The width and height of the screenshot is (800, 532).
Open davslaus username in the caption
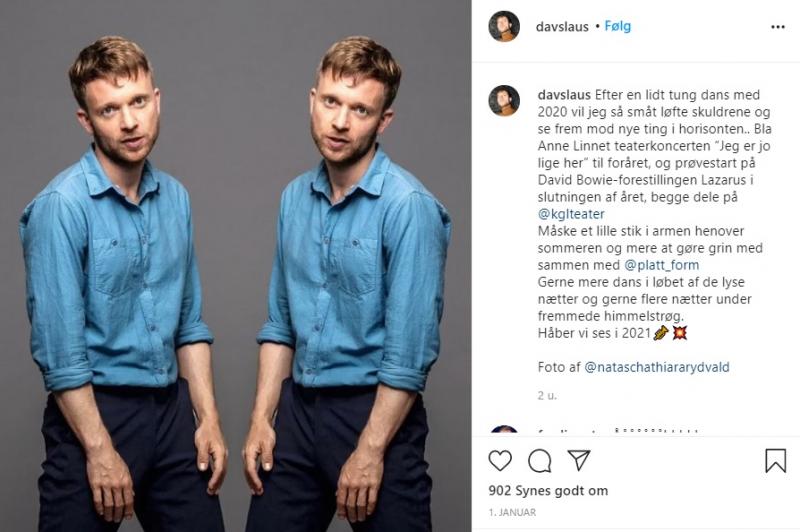click(x=564, y=95)
